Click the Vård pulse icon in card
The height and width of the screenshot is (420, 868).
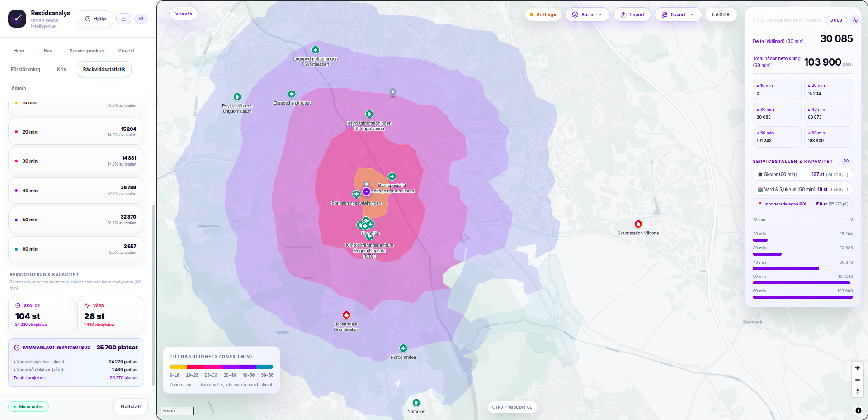coord(87,305)
